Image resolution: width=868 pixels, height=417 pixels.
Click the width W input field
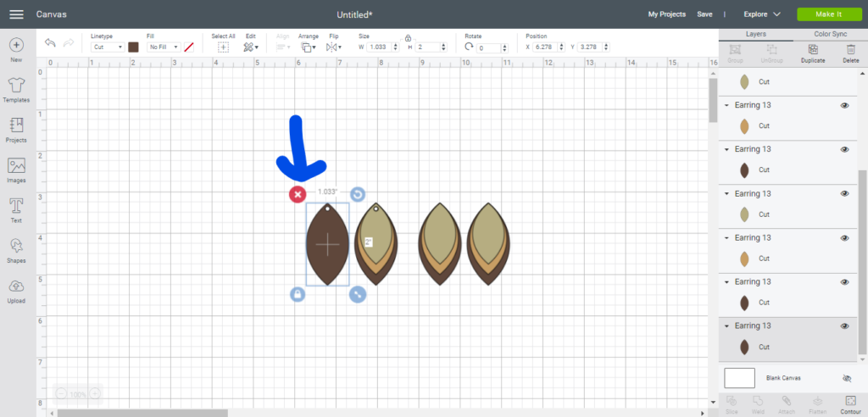tap(379, 47)
